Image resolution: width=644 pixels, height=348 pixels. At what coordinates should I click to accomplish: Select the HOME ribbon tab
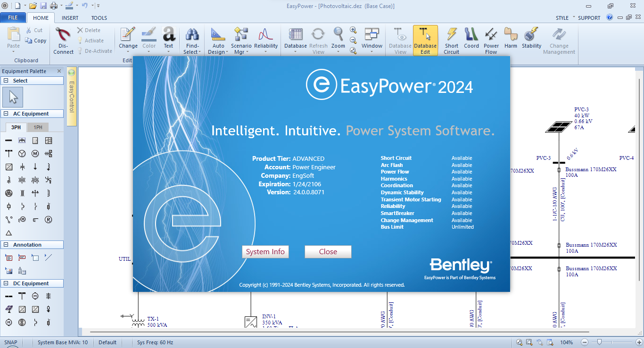(41, 18)
